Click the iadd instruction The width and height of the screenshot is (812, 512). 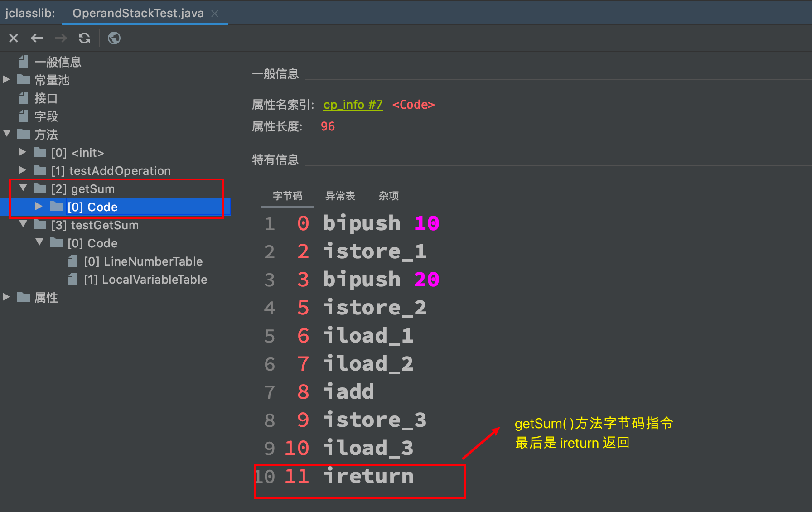348,392
